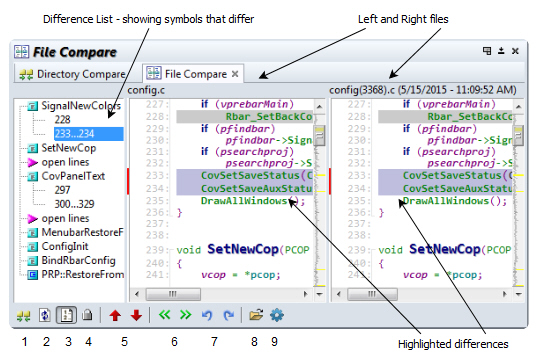Click the right arrow of the right pane's horizontal scrollbar
Screen dimensions: 539x364
504,294
